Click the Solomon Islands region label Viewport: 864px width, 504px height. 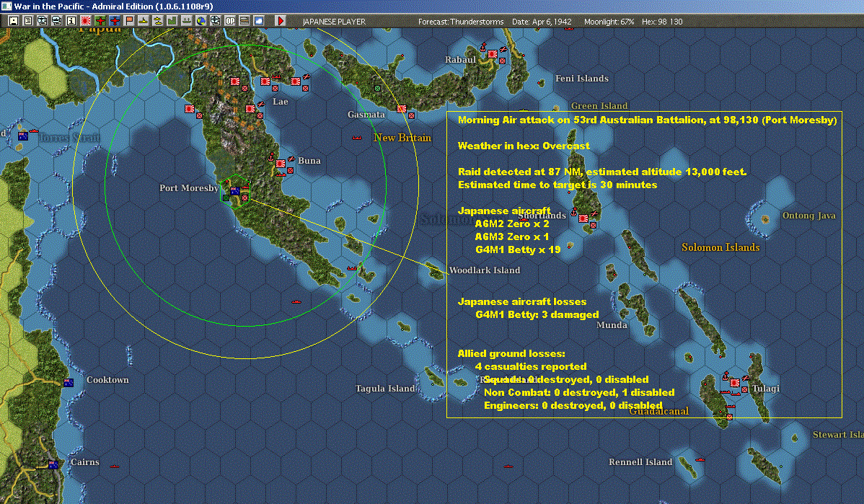[x=720, y=247]
